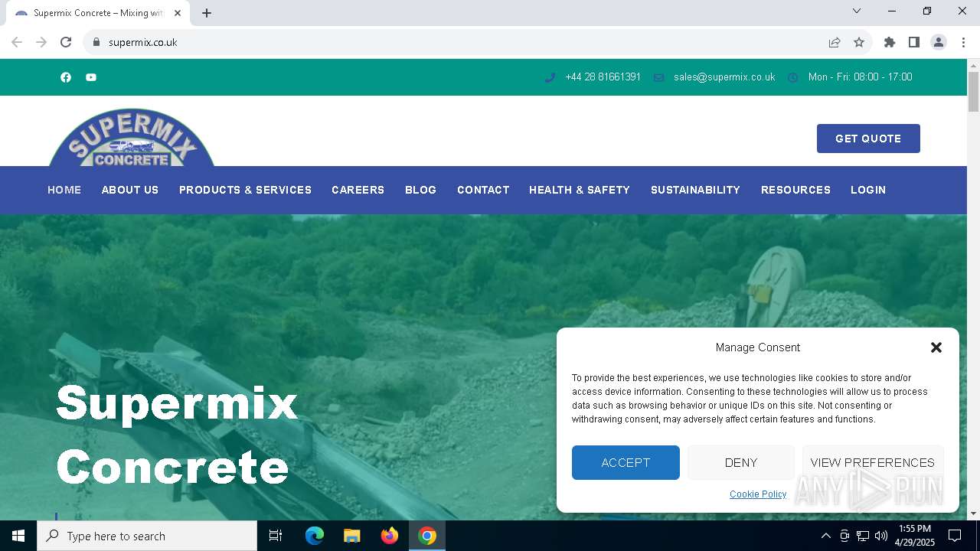Go back to previous page
The image size is (980, 551).
(x=17, y=42)
